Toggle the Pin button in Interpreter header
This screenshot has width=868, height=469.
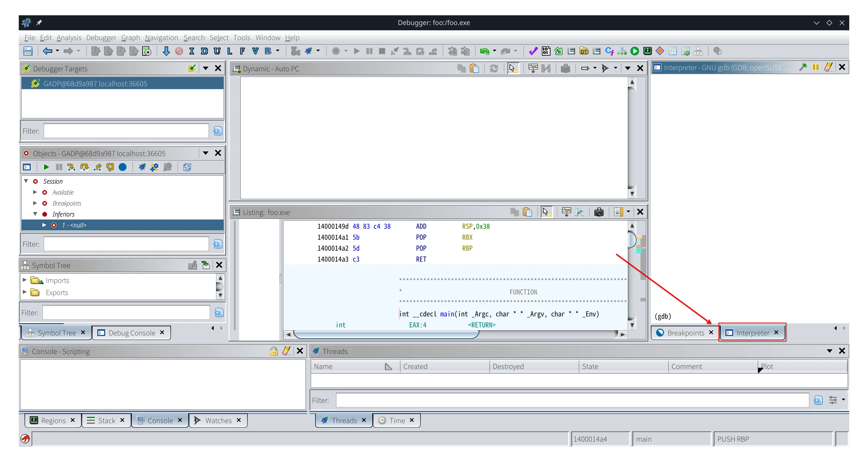pyautogui.click(x=803, y=67)
